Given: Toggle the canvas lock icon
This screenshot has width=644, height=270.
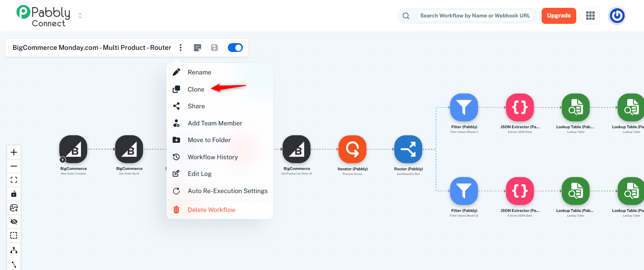Looking at the screenshot, I should 14,194.
